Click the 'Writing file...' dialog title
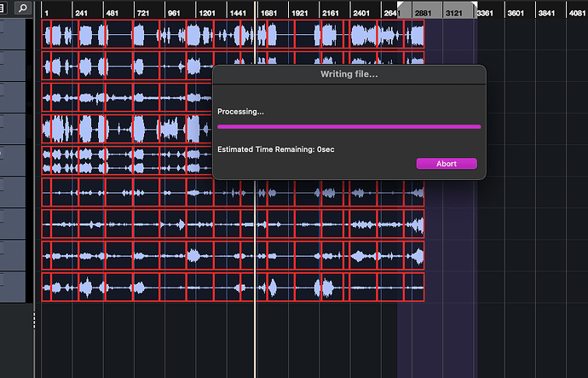This screenshot has width=588, height=378. (349, 74)
